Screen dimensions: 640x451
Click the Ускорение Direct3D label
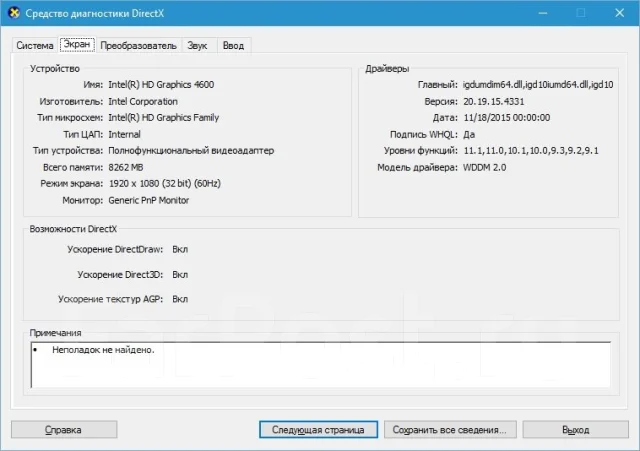click(120, 275)
